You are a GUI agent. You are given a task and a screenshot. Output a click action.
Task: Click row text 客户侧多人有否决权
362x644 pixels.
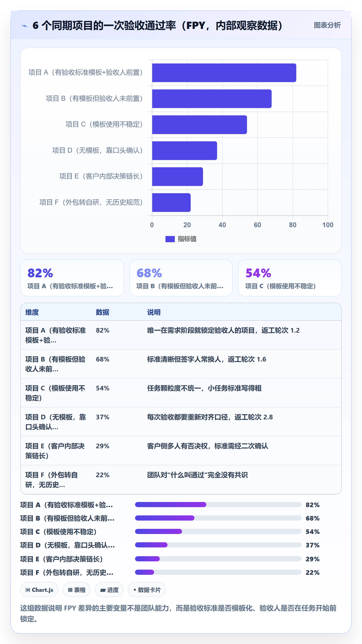177,446
